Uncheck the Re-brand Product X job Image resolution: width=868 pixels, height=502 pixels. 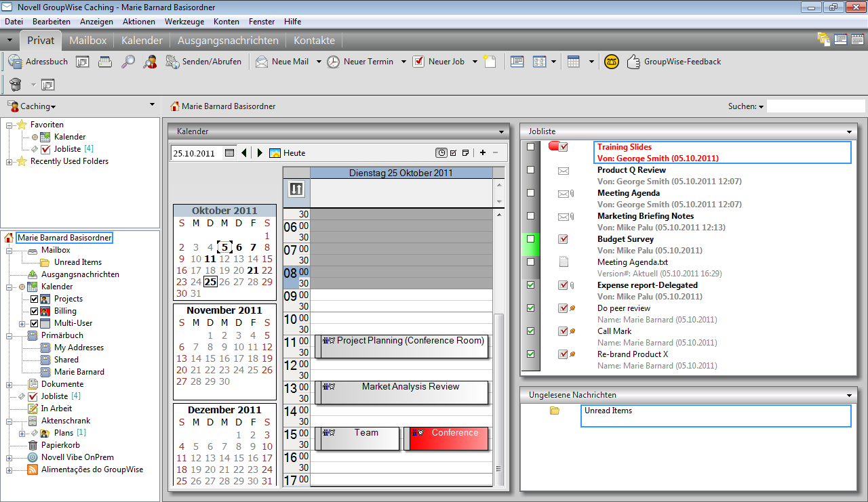point(531,354)
